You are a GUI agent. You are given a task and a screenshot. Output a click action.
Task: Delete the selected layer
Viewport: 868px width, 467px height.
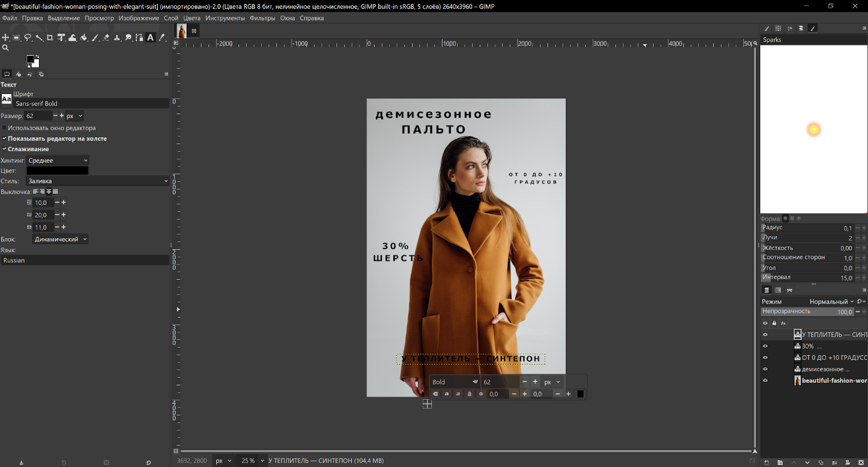point(861,463)
